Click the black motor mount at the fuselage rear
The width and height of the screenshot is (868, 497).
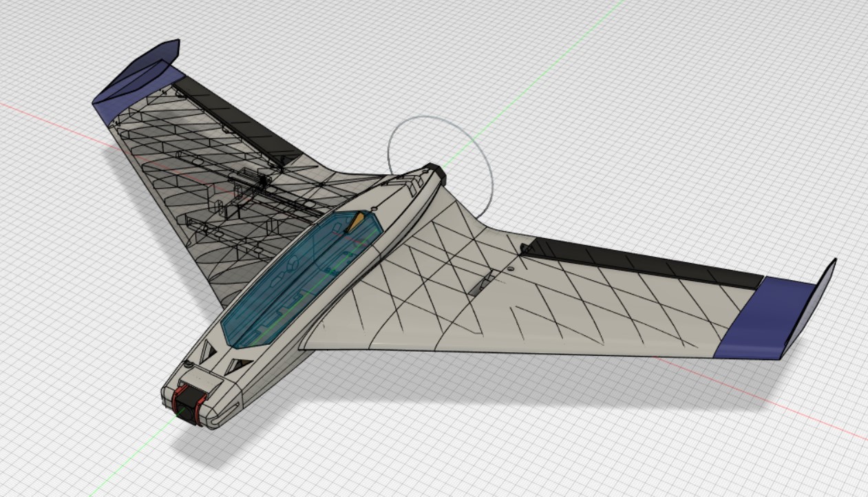click(x=434, y=173)
